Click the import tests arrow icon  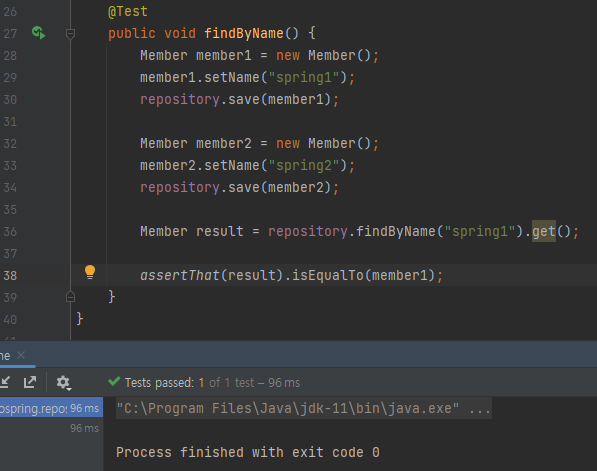click(5, 382)
